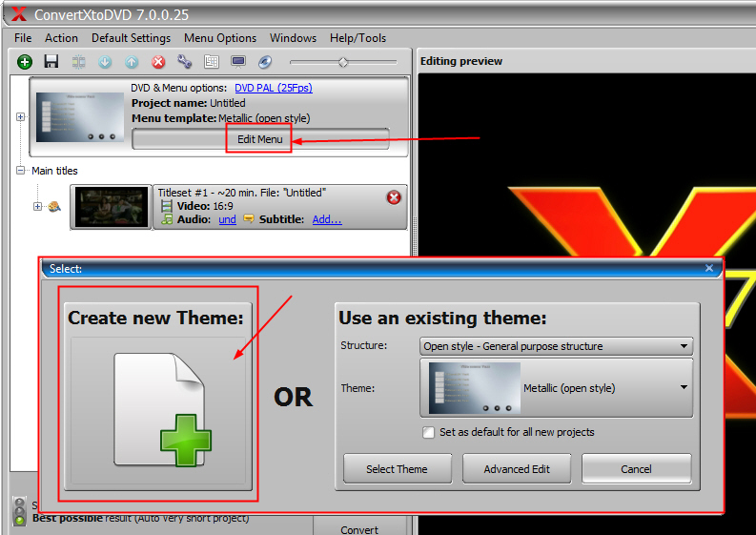Screen dimensions: 756x535
Task: Click the Metallic theme preview thumbnail in the dialog
Action: coord(475,388)
